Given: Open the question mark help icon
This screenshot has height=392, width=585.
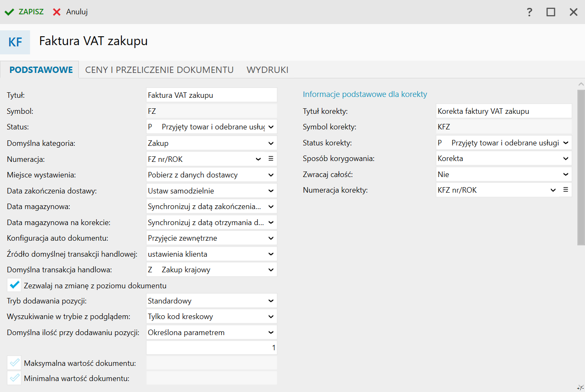Looking at the screenshot, I should (x=529, y=12).
